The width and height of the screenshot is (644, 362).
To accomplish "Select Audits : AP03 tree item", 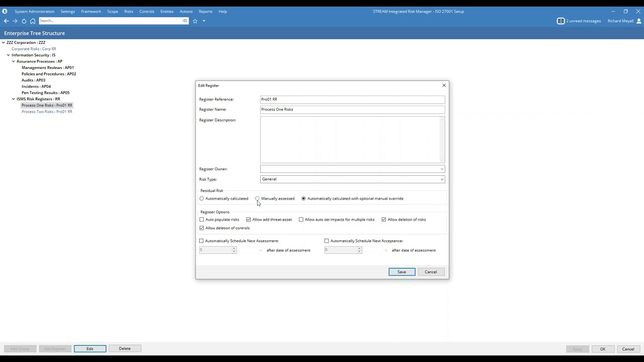I will pos(33,80).
